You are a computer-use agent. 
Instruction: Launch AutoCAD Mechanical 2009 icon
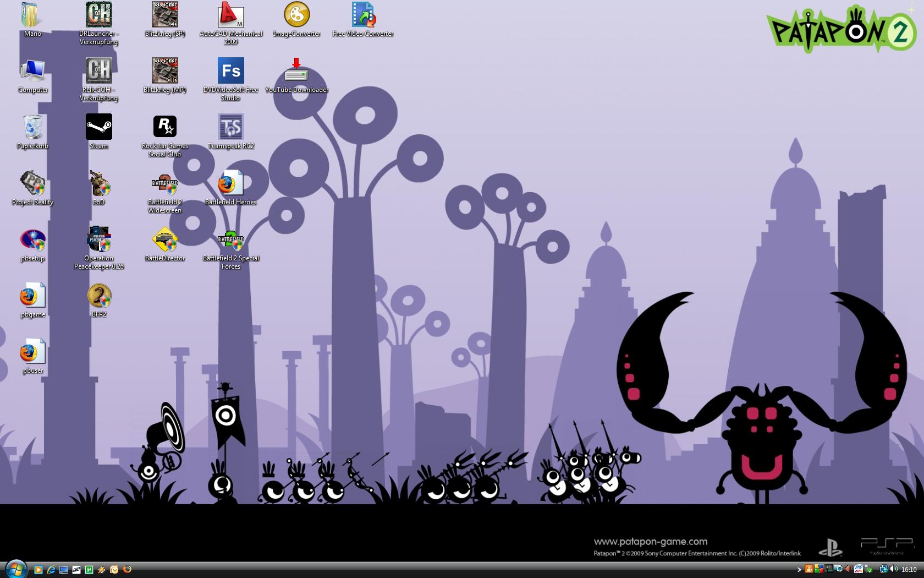[230, 24]
